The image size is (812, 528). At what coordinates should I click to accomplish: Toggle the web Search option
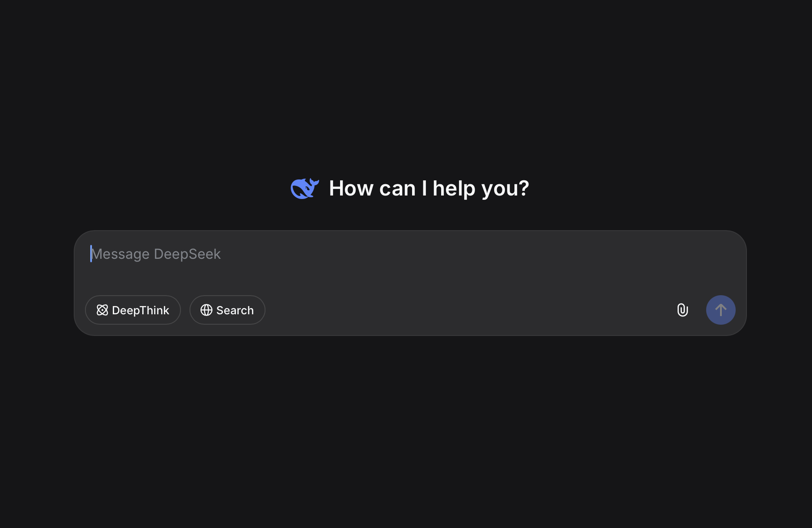coord(227,310)
